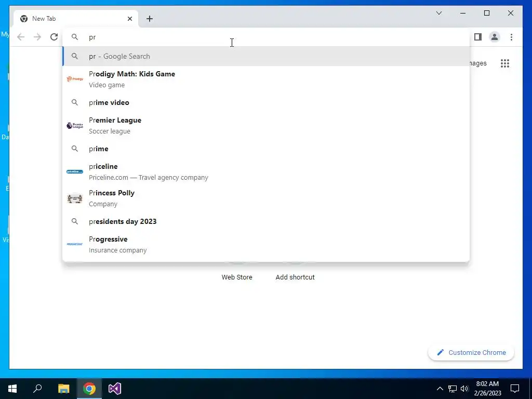Choose 'presidents day 2023' suggestion

266,221
